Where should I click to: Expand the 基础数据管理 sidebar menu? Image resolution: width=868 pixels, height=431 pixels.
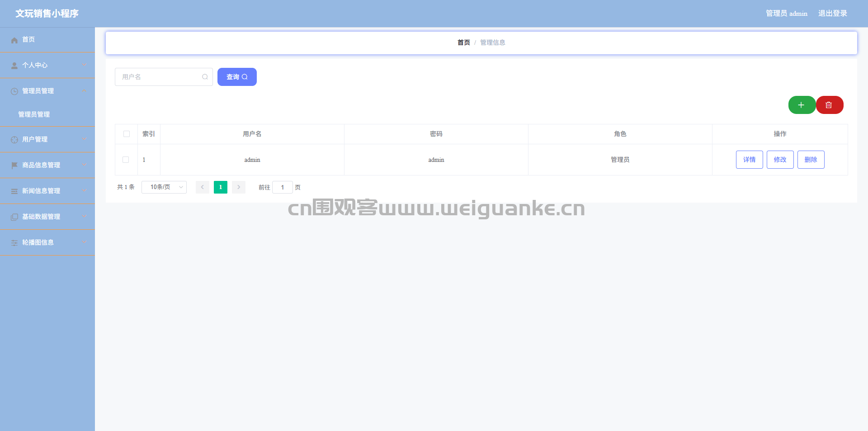tap(47, 217)
